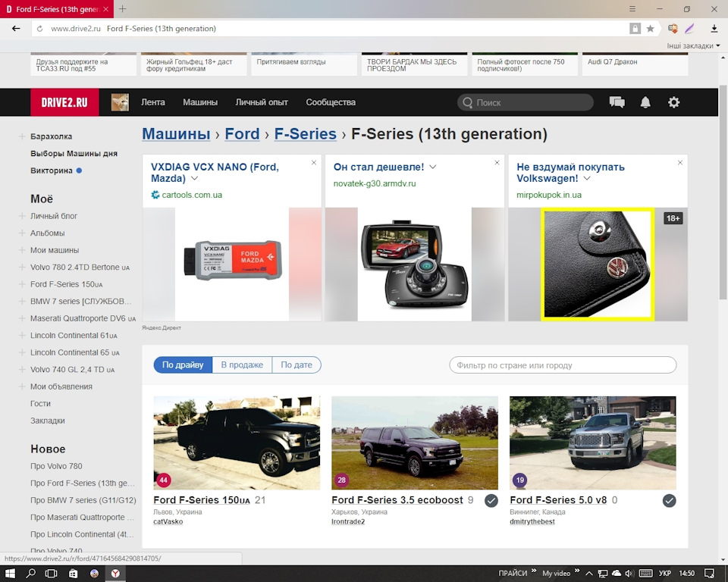
Task: Close the Volkswagen ad
Action: pos(680,162)
